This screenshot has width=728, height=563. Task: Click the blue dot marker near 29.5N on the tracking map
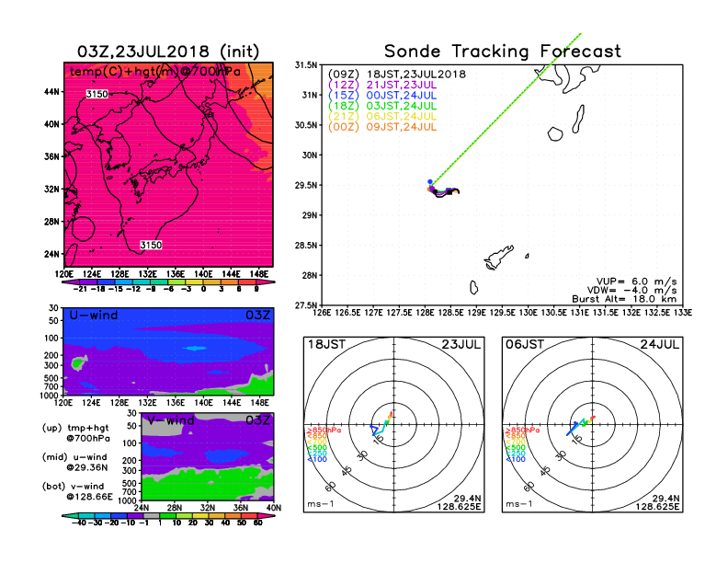[430, 181]
